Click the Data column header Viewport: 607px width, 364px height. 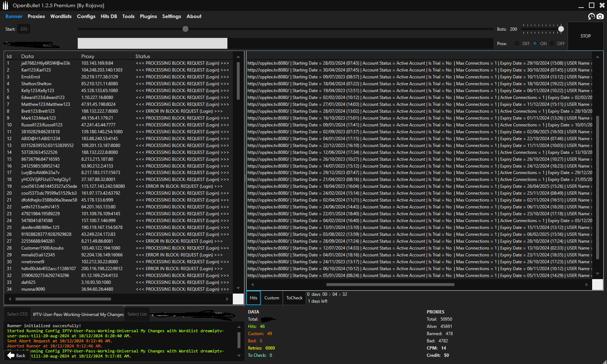click(27, 56)
